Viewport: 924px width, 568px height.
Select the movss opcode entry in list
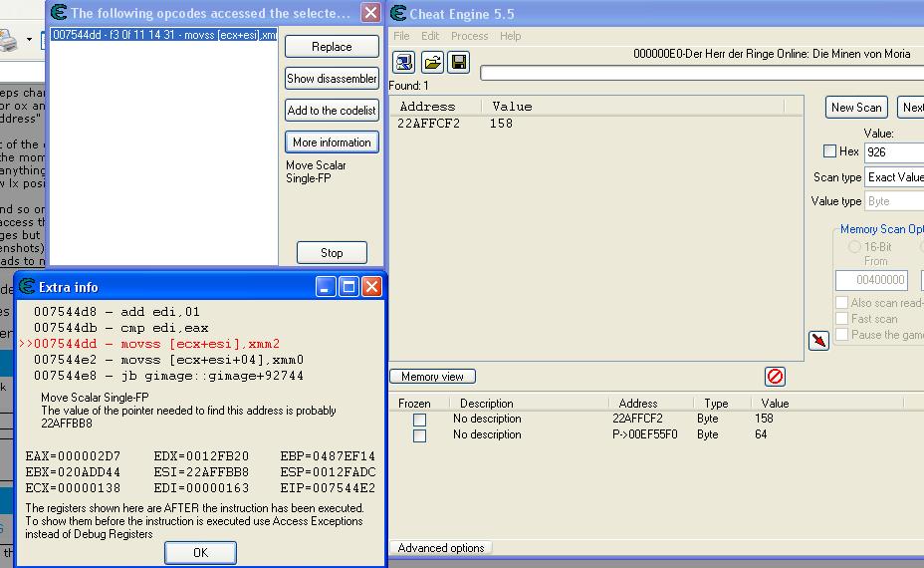tap(164, 35)
